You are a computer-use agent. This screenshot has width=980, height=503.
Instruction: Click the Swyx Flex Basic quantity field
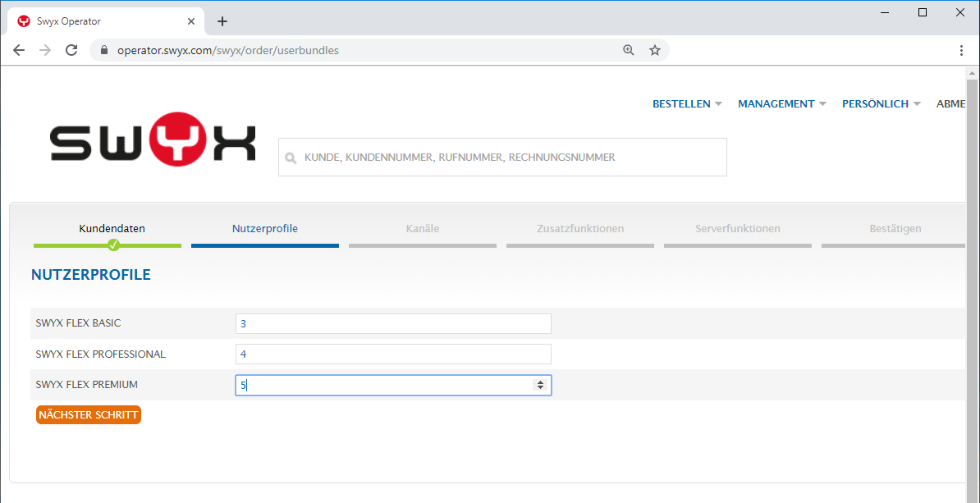click(392, 324)
